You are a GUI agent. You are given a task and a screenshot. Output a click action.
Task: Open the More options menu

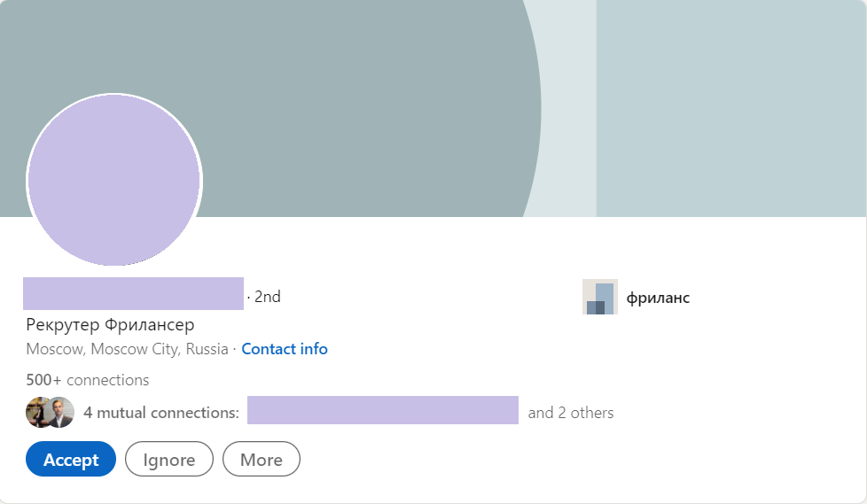click(x=262, y=460)
